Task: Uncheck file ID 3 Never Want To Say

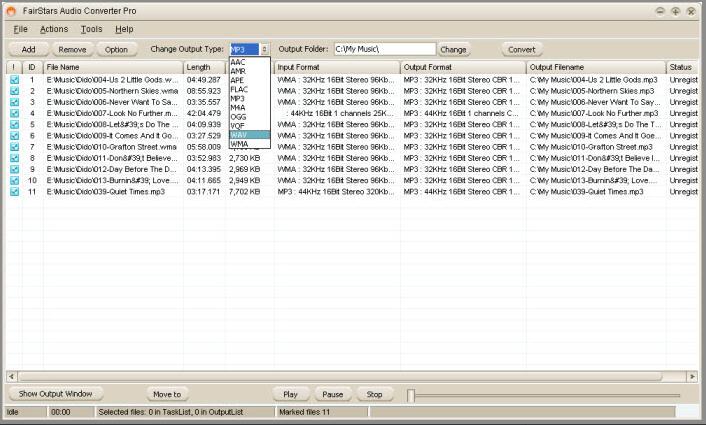Action: pyautogui.click(x=14, y=102)
